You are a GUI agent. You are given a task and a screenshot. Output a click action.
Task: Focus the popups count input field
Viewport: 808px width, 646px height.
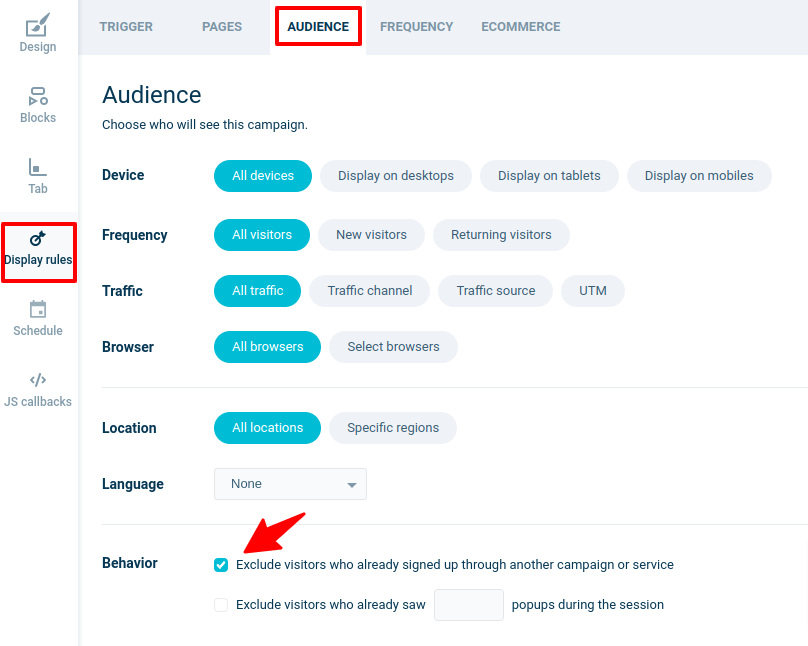click(x=468, y=605)
